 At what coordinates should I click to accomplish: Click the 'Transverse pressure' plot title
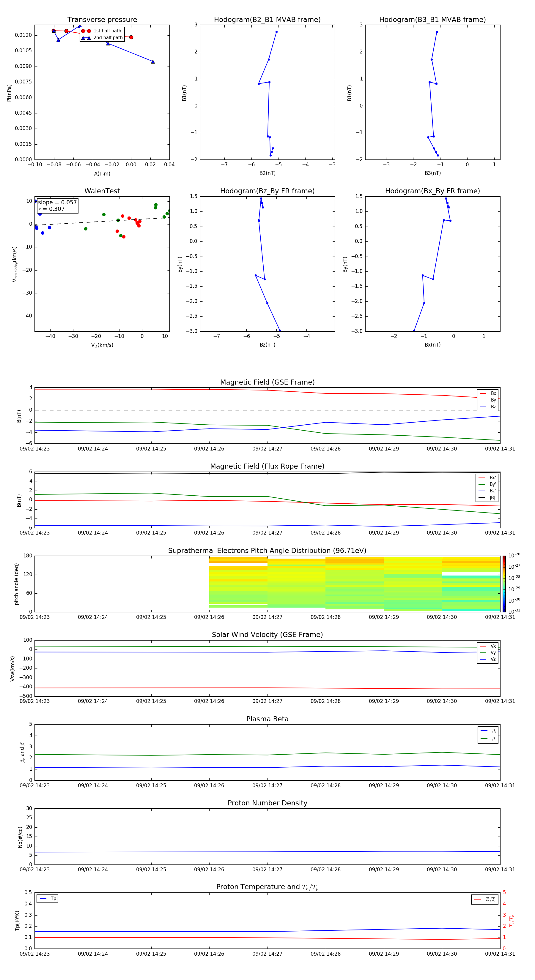pyautogui.click(x=102, y=20)
